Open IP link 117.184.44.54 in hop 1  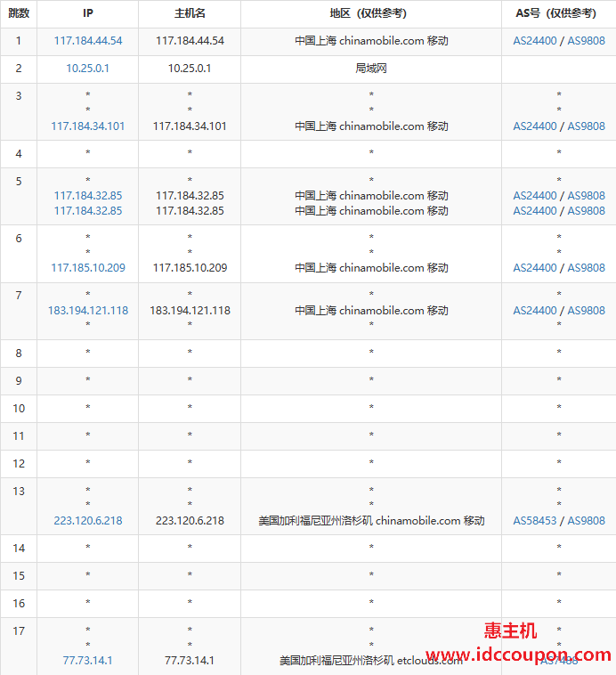[88, 41]
